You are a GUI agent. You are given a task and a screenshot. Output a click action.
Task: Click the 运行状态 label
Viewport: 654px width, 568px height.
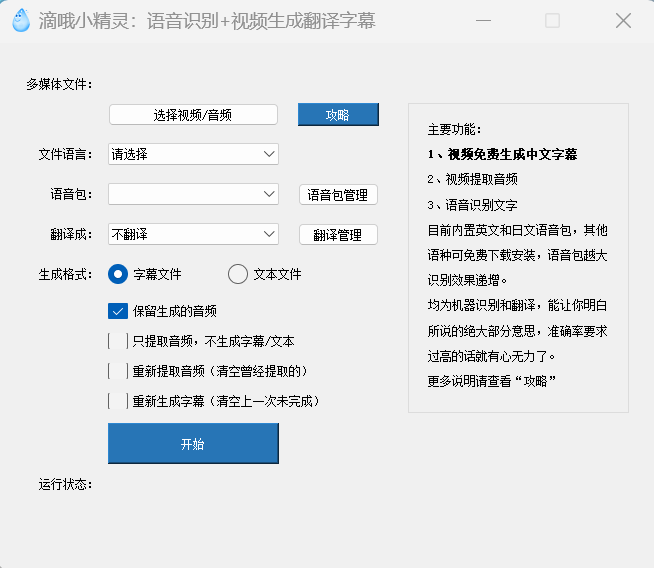[65, 485]
